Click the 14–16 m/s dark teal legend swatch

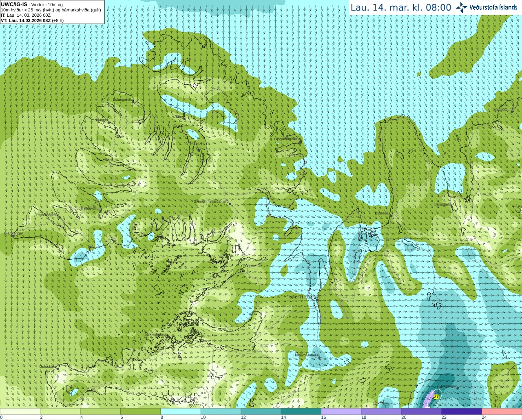[301, 411]
